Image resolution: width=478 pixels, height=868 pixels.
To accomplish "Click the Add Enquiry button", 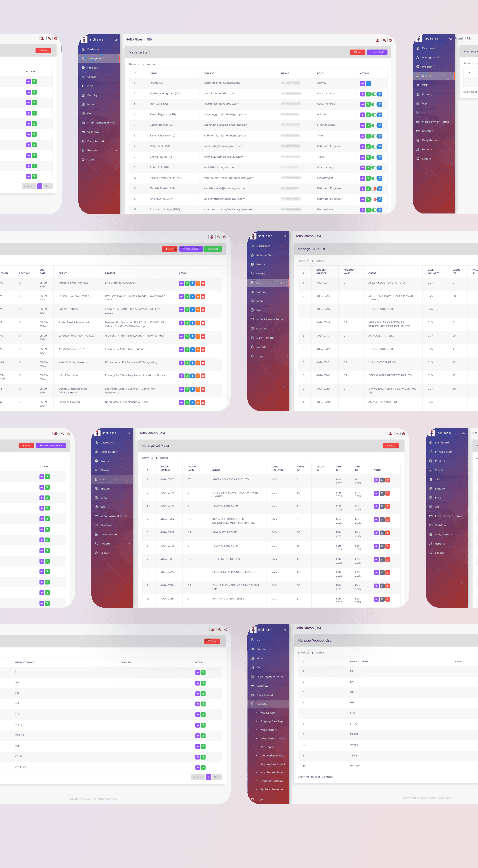I will (x=191, y=249).
